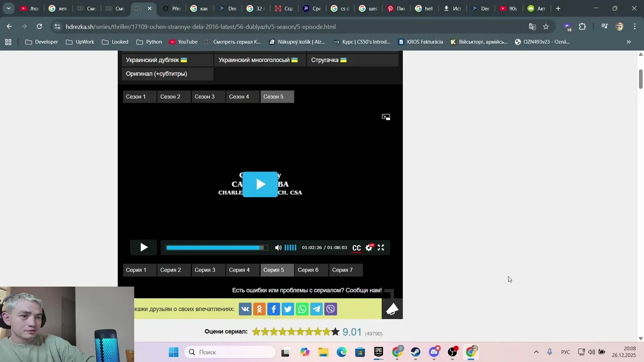The width and height of the screenshot is (644, 362).
Task: Enter fullscreen mode in the player
Action: point(381,247)
